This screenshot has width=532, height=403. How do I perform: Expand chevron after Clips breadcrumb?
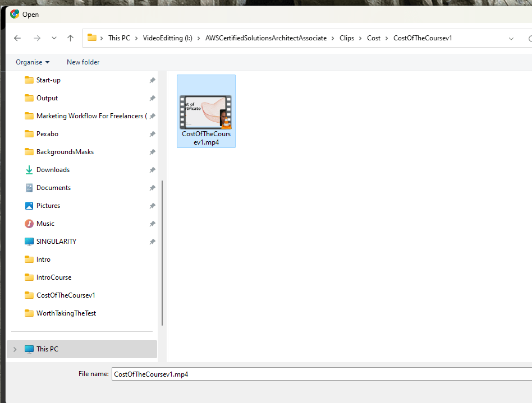coord(360,38)
